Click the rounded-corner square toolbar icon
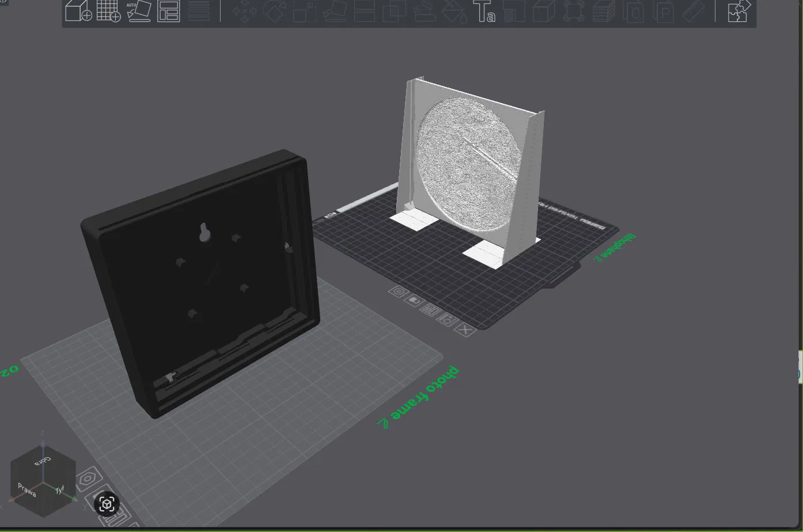Viewport: 803px width, 532px height. click(x=574, y=10)
